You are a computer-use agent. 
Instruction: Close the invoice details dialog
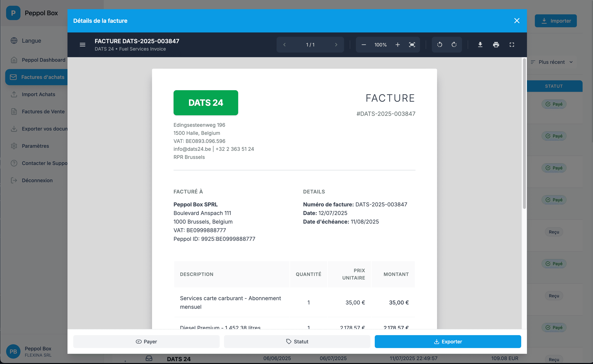point(517,21)
